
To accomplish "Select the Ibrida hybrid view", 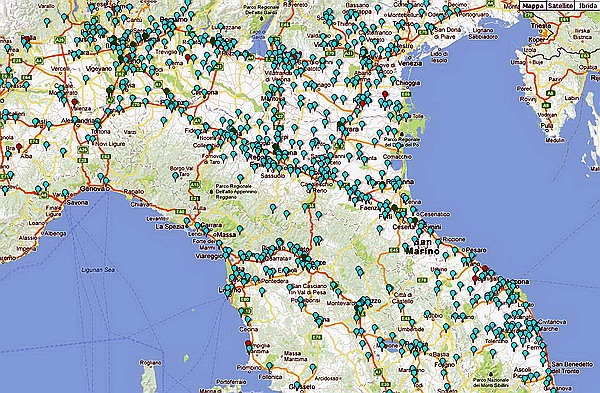I will point(587,5).
